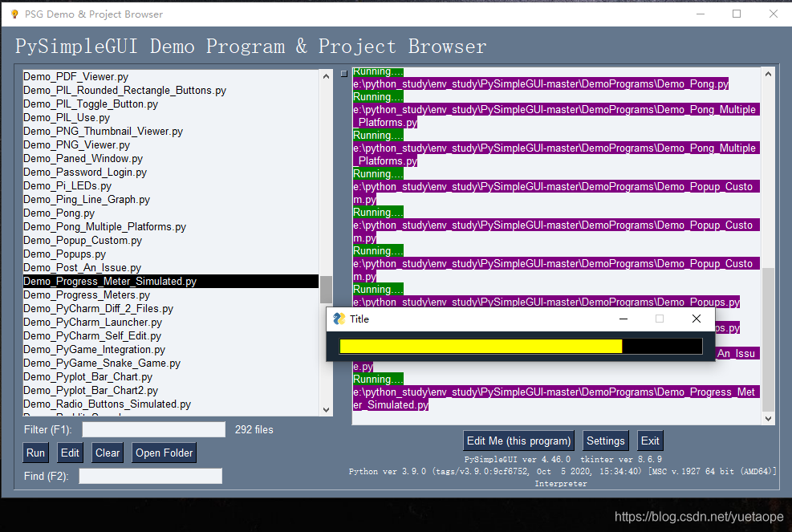The height and width of the screenshot is (532, 792).
Task: Select Demo_Popup_Custom.py in the file list
Action: [x=171, y=241]
